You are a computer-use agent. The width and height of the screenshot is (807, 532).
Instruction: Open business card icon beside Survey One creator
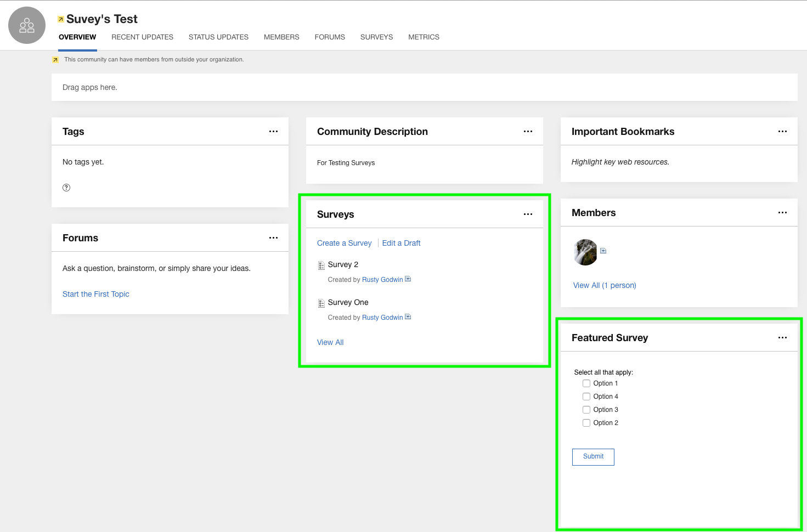(408, 317)
